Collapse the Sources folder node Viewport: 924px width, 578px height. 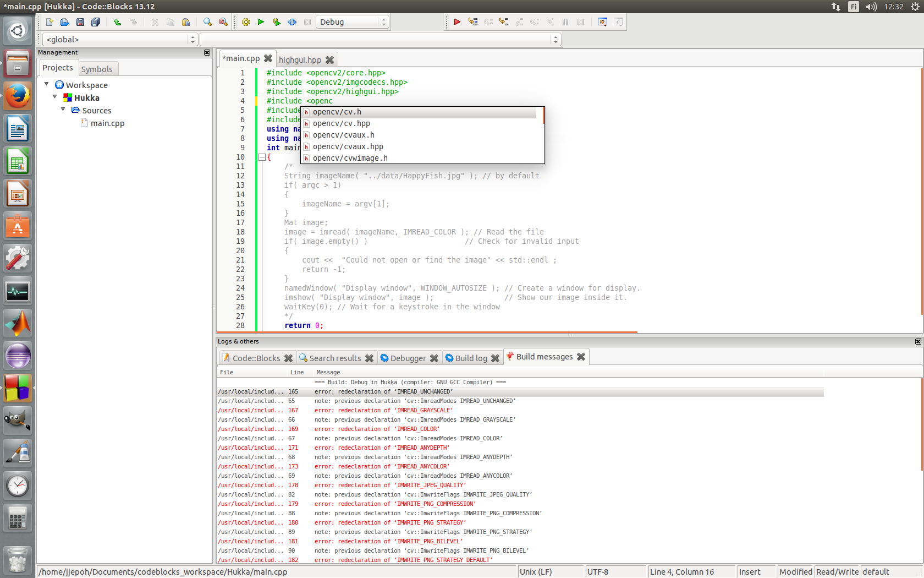click(x=63, y=110)
